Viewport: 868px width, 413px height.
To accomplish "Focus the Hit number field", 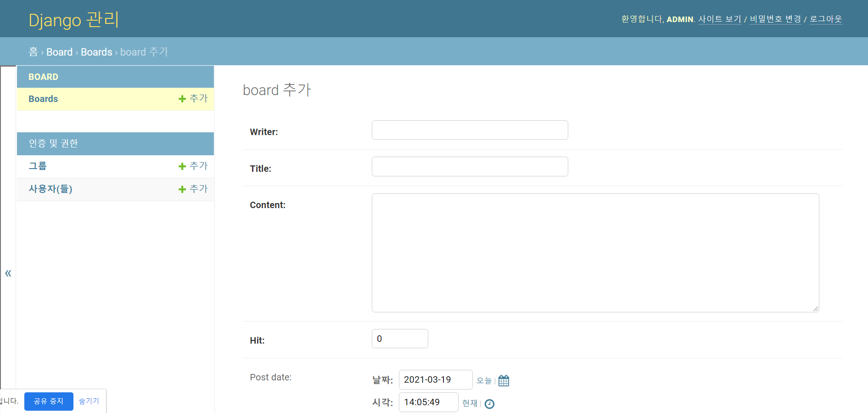I will [400, 339].
